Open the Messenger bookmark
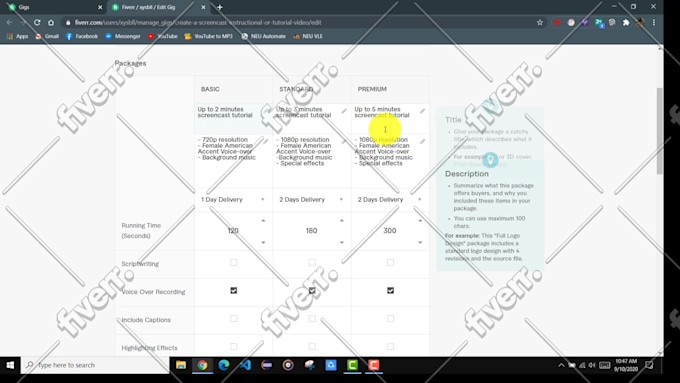The height and width of the screenshot is (383, 680). (x=123, y=36)
